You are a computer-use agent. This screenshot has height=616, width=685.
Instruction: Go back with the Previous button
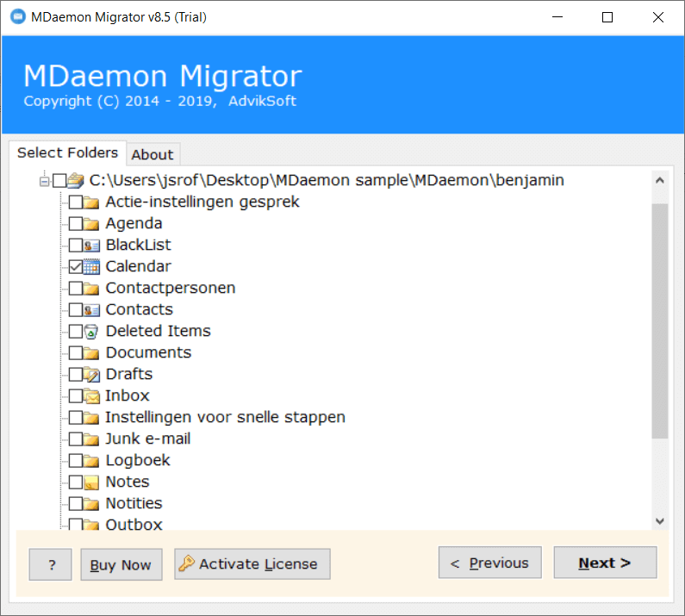point(489,563)
